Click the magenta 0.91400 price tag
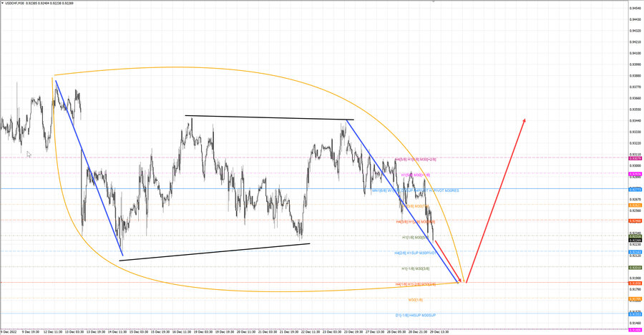This screenshot has height=335, width=644. (x=635, y=330)
